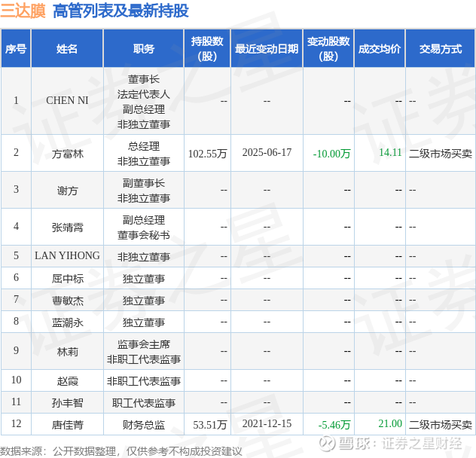The image size is (476, 458).
Task: Click 林莉's 监事会主席 position cell
Action: [x=144, y=352]
